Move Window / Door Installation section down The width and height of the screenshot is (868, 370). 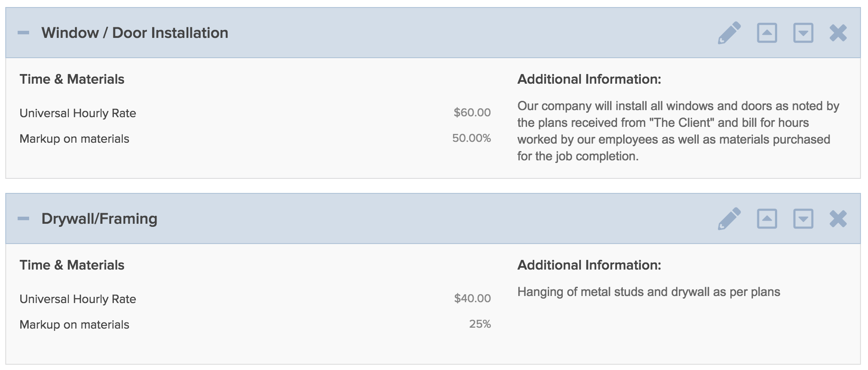tap(803, 33)
